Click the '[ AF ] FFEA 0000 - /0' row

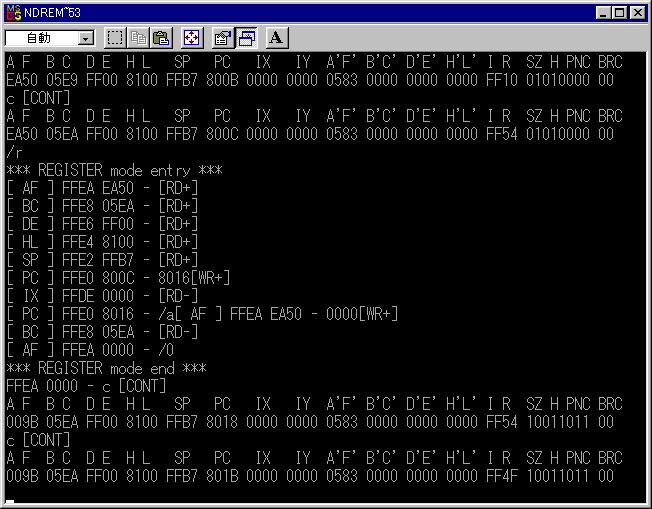click(90, 350)
